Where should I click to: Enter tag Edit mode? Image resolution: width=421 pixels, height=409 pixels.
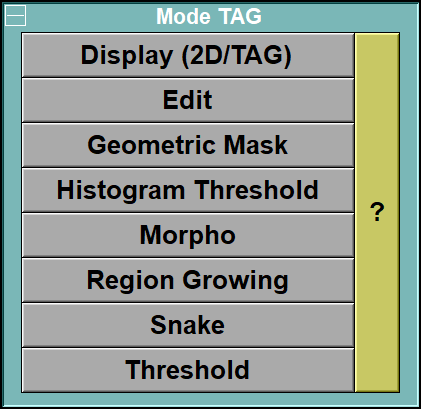tap(188, 100)
